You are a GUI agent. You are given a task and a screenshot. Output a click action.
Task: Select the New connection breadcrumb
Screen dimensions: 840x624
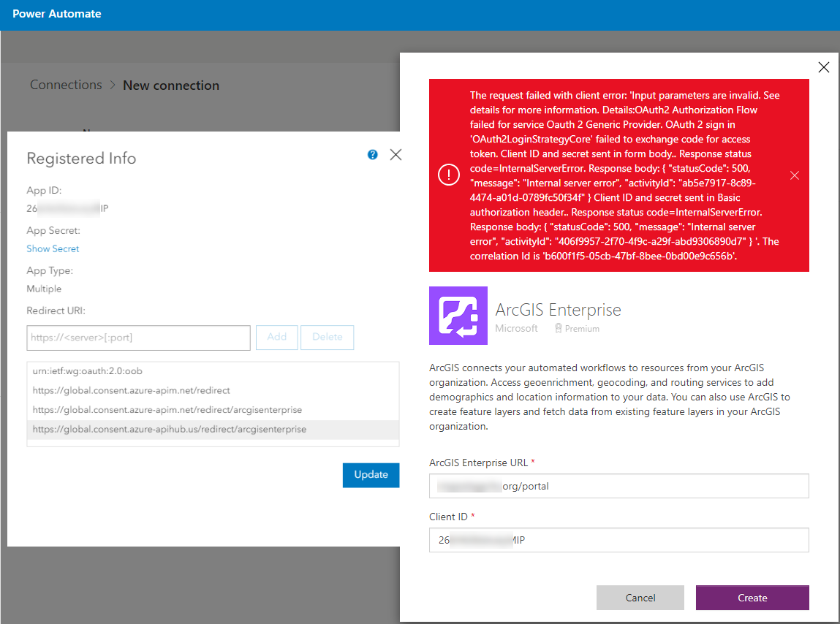pyautogui.click(x=170, y=85)
